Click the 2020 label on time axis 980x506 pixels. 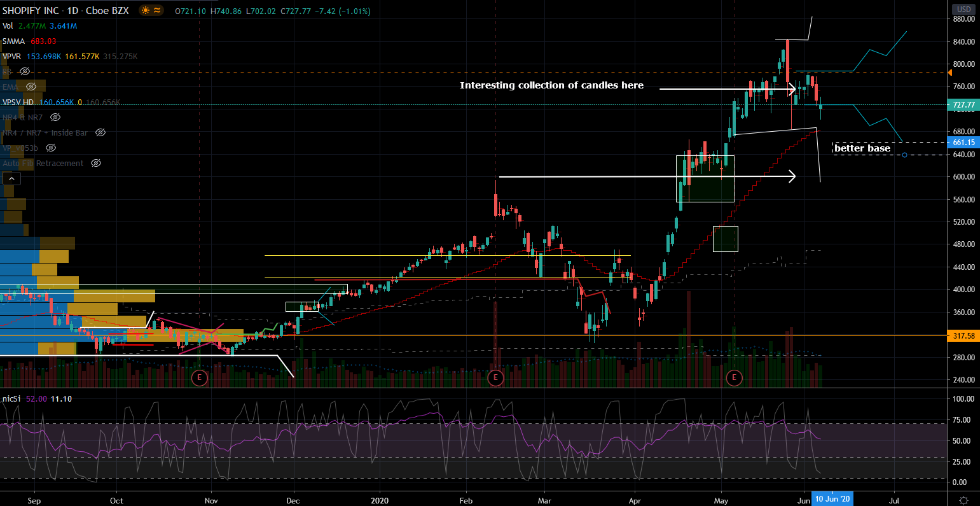[x=380, y=500]
